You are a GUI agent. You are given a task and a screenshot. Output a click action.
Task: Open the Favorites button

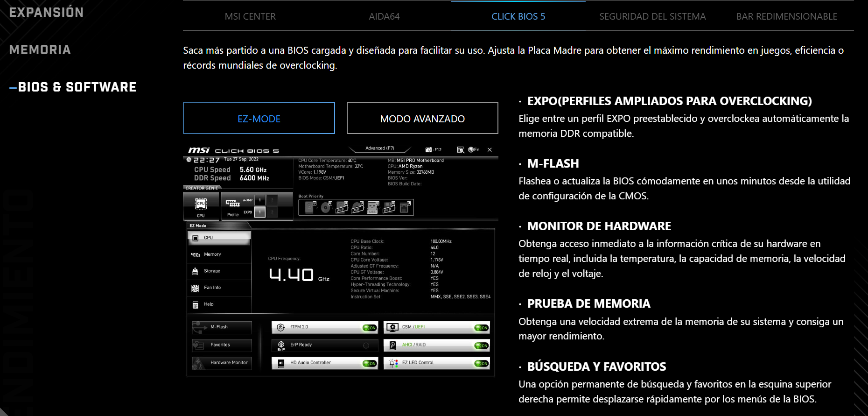click(222, 345)
